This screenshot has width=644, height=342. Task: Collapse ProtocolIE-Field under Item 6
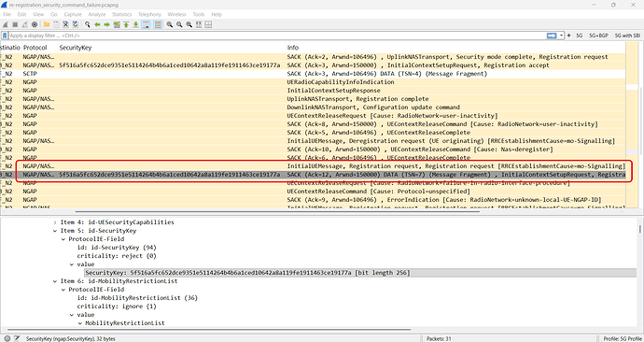[63, 290]
